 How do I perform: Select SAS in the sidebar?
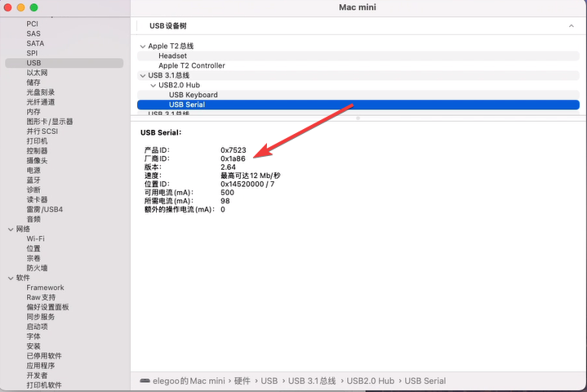coord(33,33)
